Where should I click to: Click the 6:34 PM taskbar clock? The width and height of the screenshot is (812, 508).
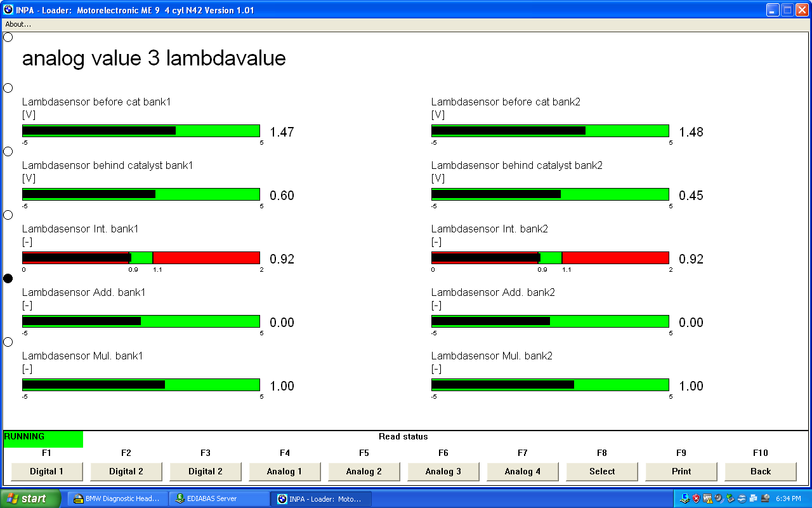coord(789,498)
